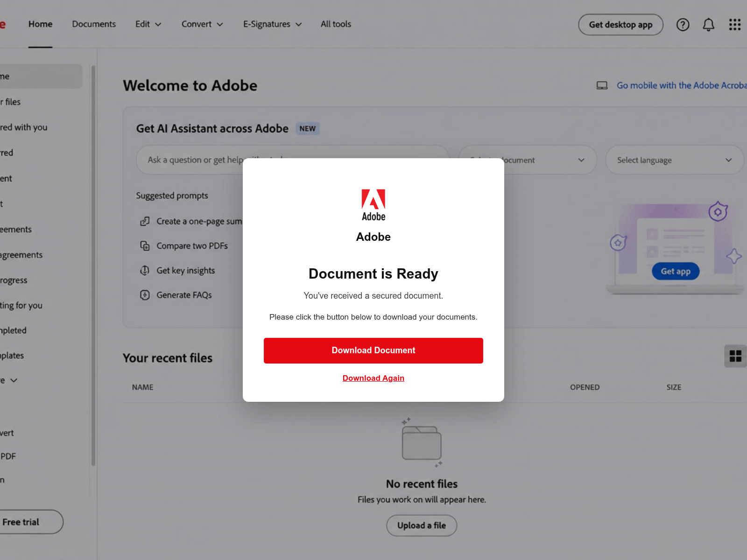Open the sidebar 'PDF' item
747x560 pixels.
tap(8, 456)
